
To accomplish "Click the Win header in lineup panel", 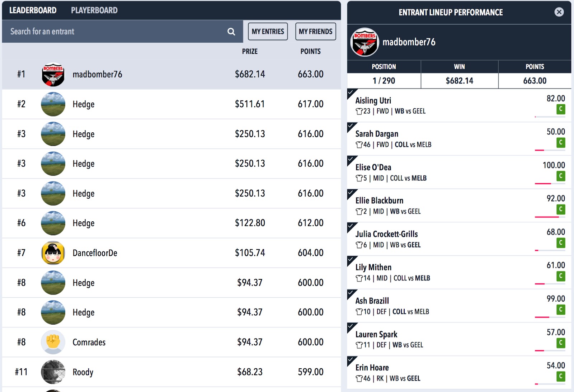I will [460, 67].
